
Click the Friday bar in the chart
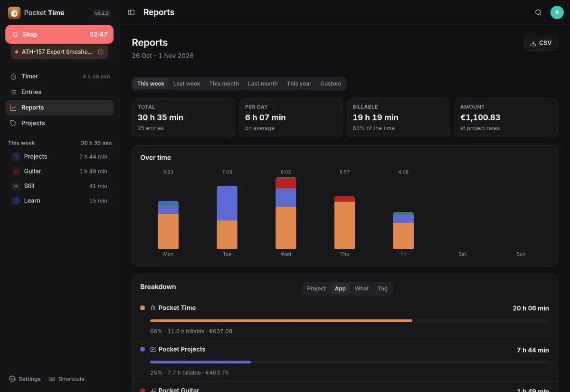pyautogui.click(x=403, y=230)
